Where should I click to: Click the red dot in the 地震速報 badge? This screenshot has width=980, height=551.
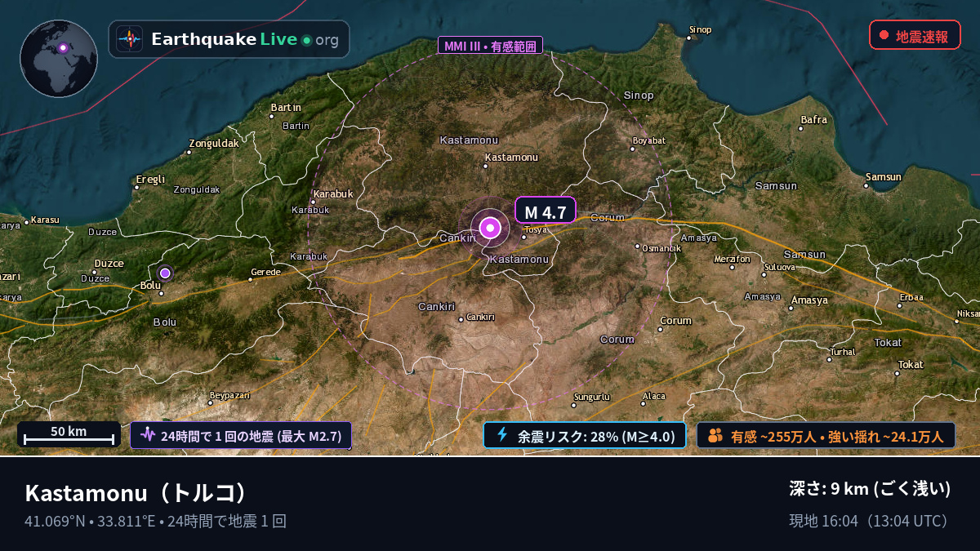884,36
